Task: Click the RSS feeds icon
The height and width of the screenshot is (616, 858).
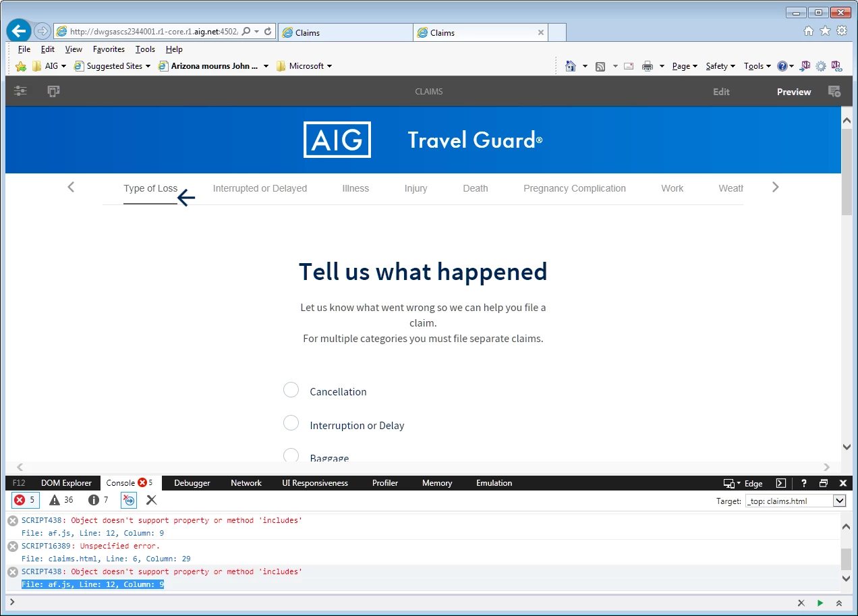Action: pyautogui.click(x=600, y=66)
